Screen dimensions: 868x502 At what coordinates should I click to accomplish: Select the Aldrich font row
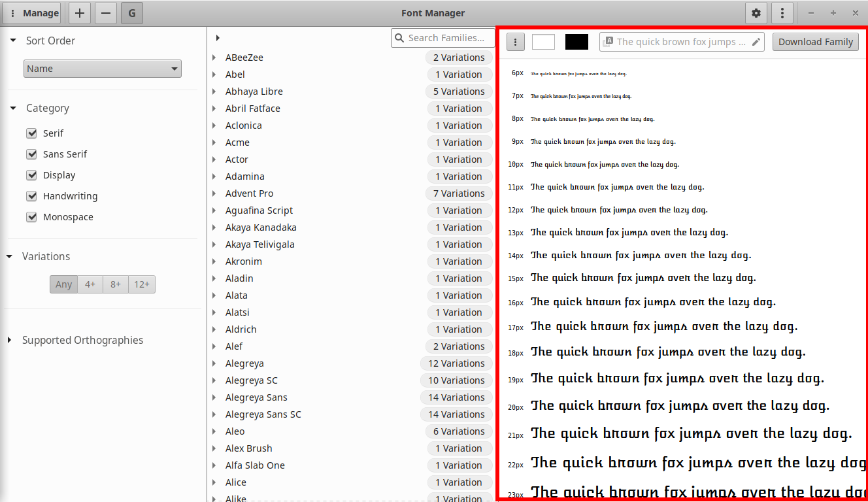352,329
